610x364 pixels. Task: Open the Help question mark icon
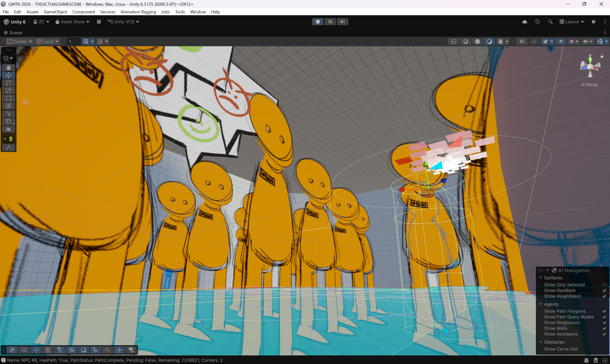pos(593,22)
